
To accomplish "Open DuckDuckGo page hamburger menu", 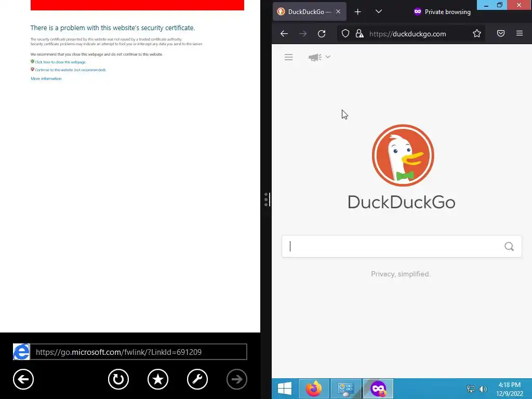I will point(289,57).
